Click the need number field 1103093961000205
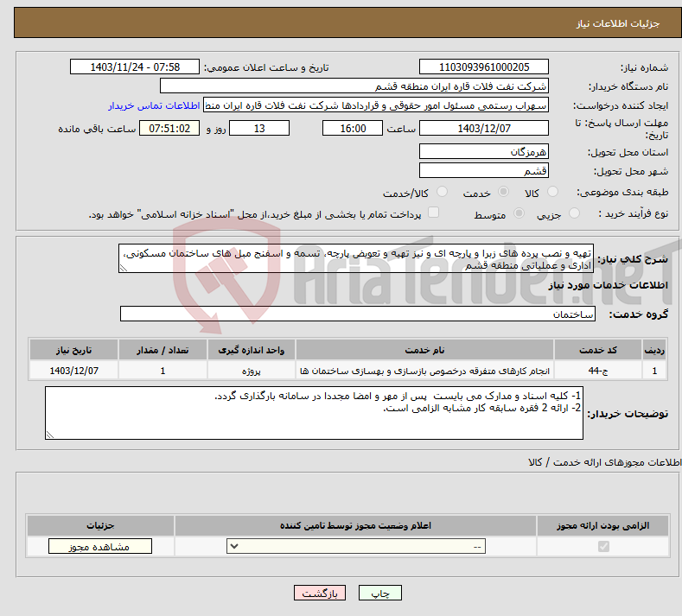The height and width of the screenshot is (616, 682). point(484,67)
